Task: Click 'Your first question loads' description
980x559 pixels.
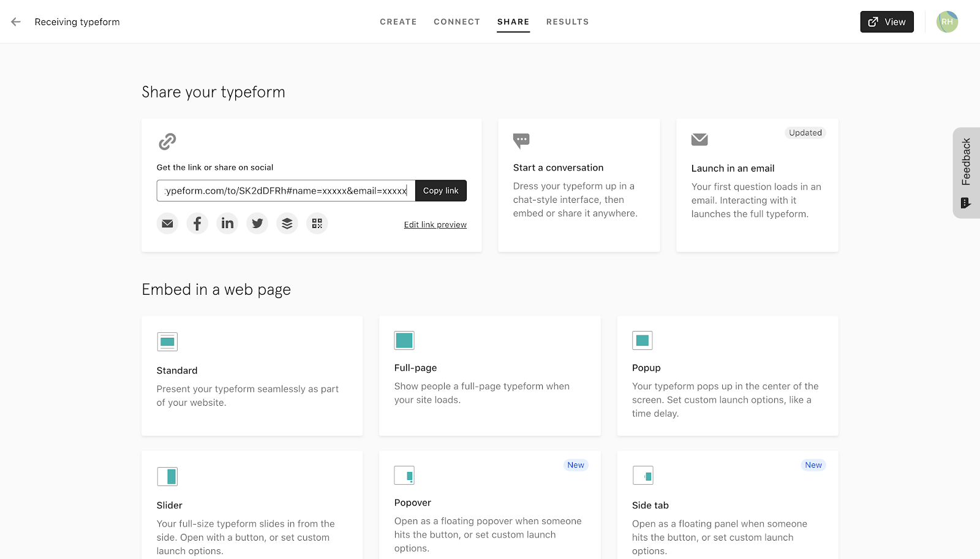Action: point(756,200)
